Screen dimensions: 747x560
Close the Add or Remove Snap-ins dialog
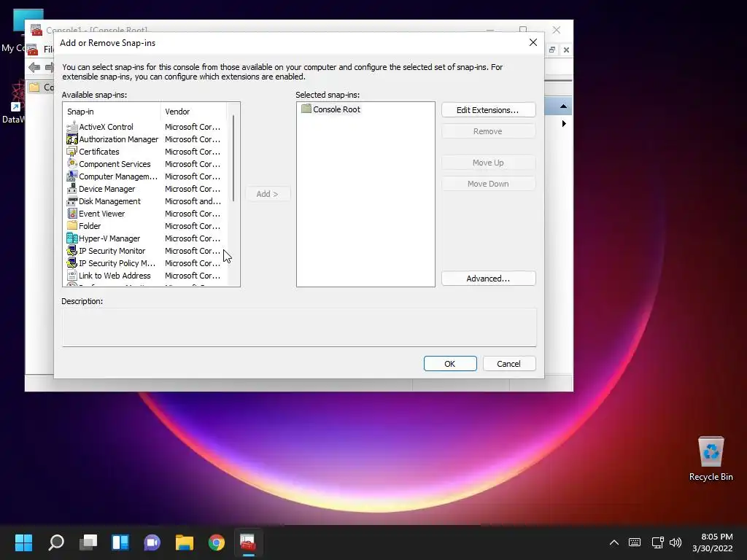(x=533, y=42)
